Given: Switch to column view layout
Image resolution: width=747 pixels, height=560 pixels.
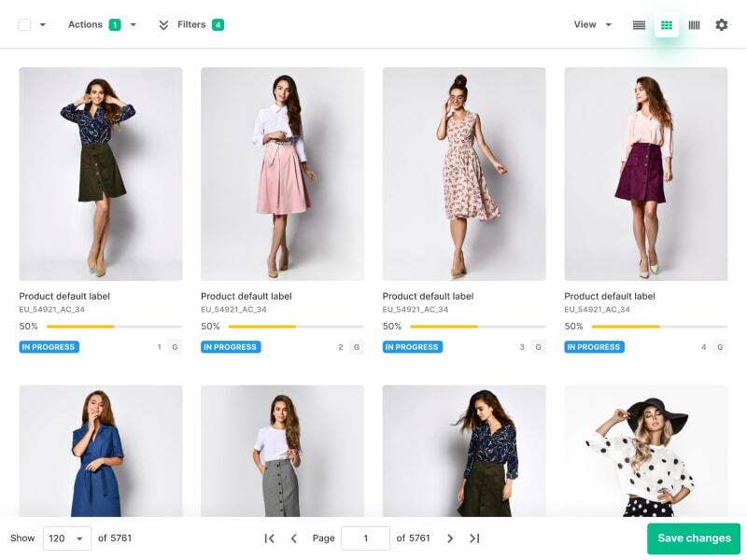Looking at the screenshot, I should 694,25.
